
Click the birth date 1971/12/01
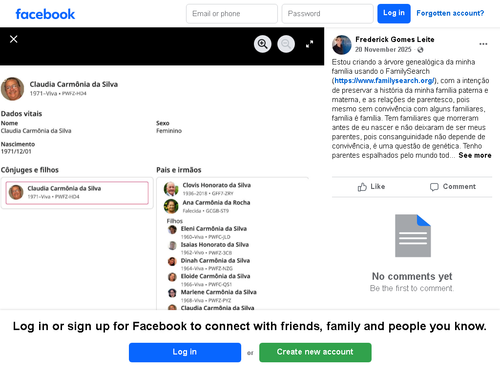point(16,152)
